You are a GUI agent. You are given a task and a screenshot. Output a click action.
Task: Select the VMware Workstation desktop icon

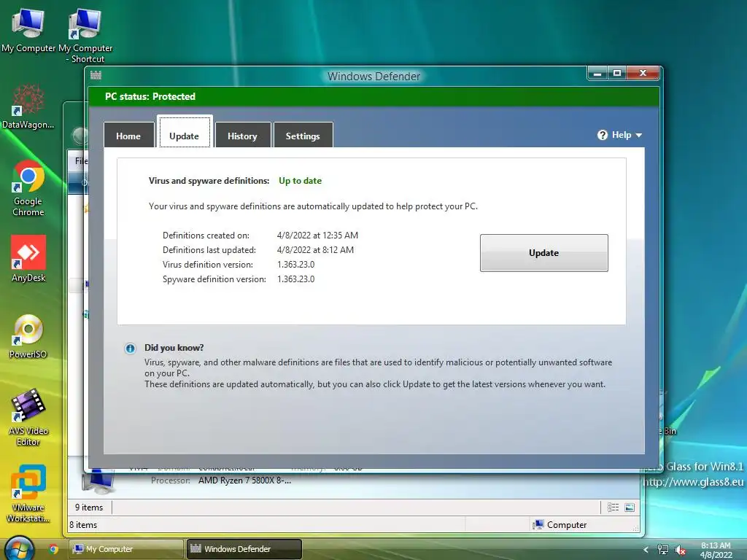pos(28,494)
